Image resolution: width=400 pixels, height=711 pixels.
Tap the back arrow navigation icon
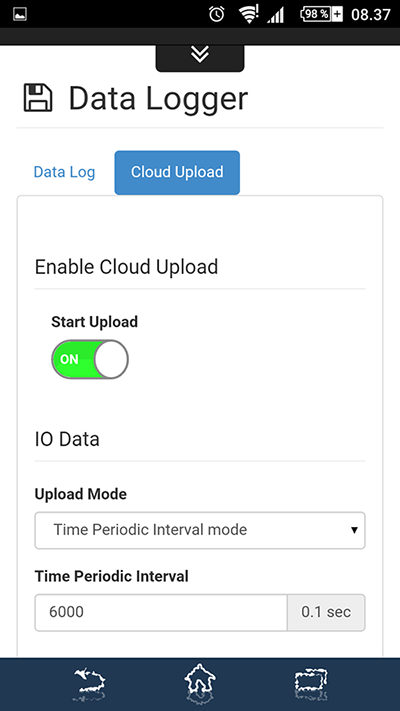(x=89, y=684)
